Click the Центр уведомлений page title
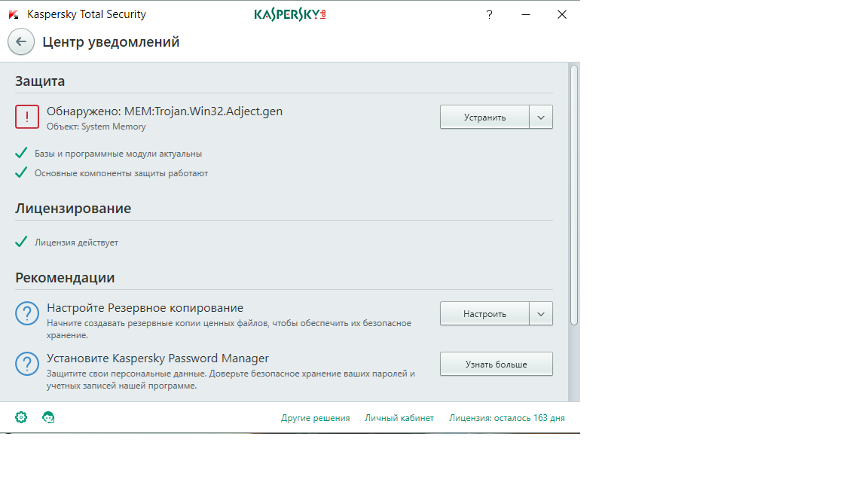868x488 pixels. tap(111, 42)
